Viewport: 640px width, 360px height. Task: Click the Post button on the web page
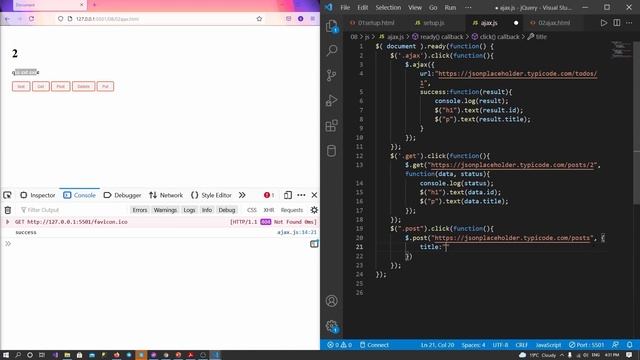[x=60, y=87]
